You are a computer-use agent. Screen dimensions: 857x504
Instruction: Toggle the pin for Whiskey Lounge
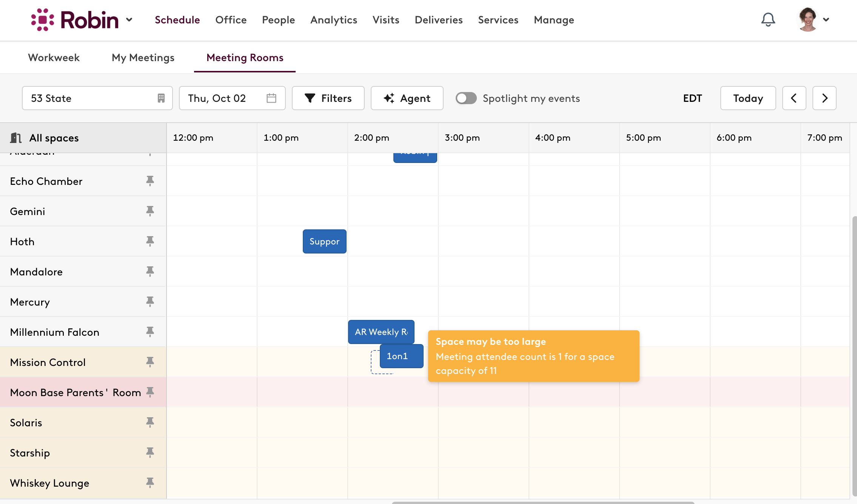[x=150, y=482]
